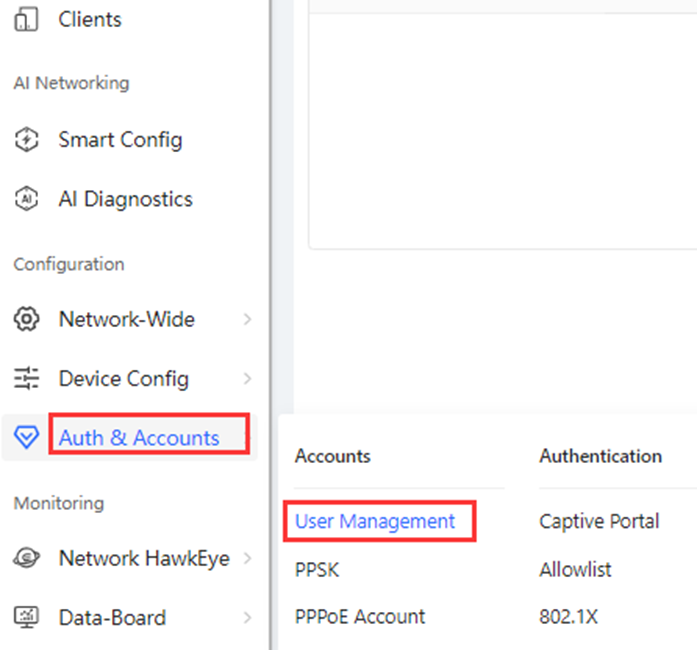Click the Device Config sliders icon
This screenshot has width=697, height=650.
click(27, 378)
